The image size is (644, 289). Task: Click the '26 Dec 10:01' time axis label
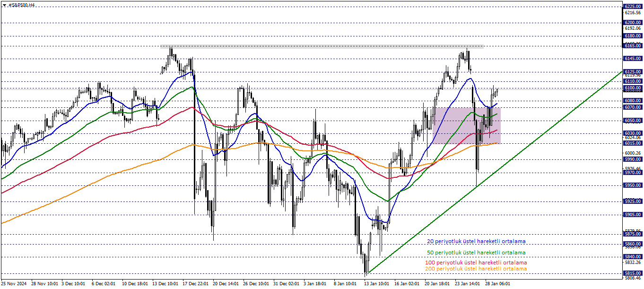tap(256, 284)
